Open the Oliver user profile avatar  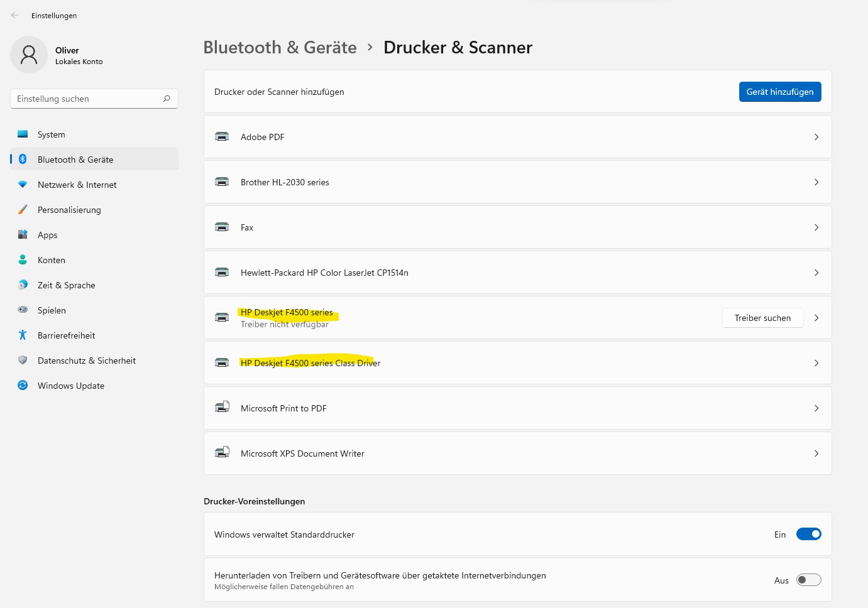coord(29,55)
